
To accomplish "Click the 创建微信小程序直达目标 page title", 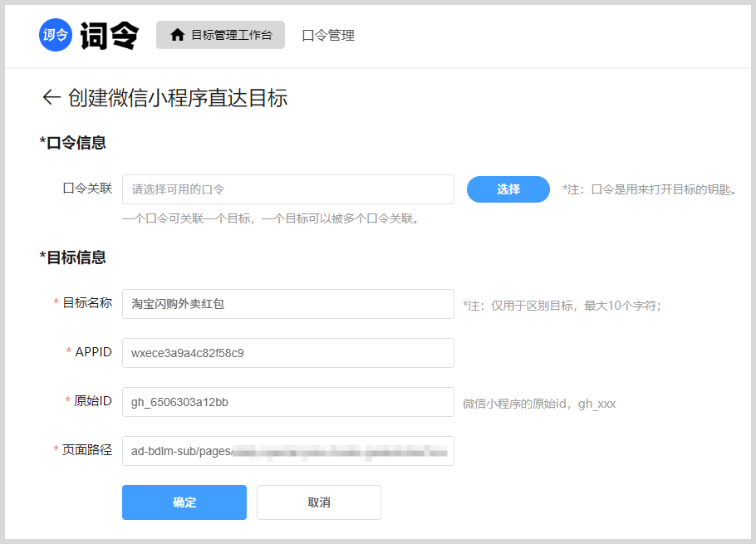I will 178,98.
